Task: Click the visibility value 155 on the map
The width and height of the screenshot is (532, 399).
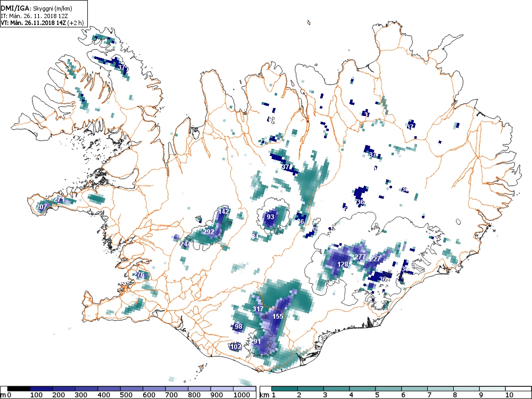Action: click(278, 316)
